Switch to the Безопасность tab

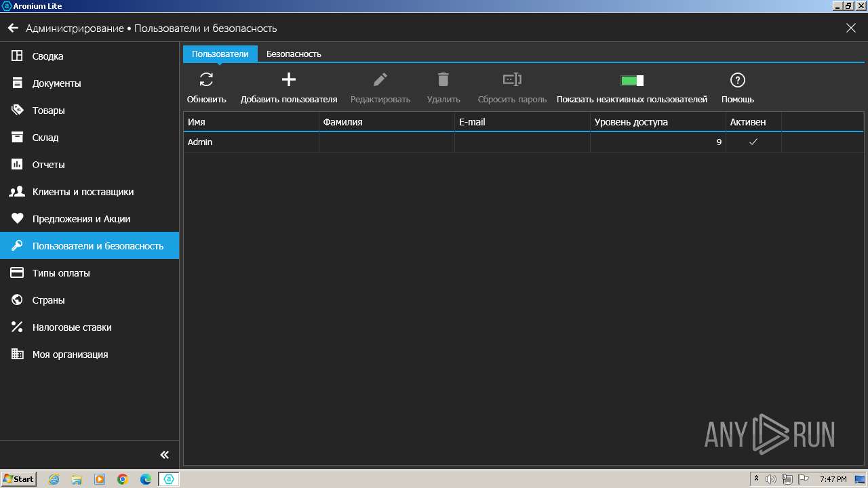point(294,54)
